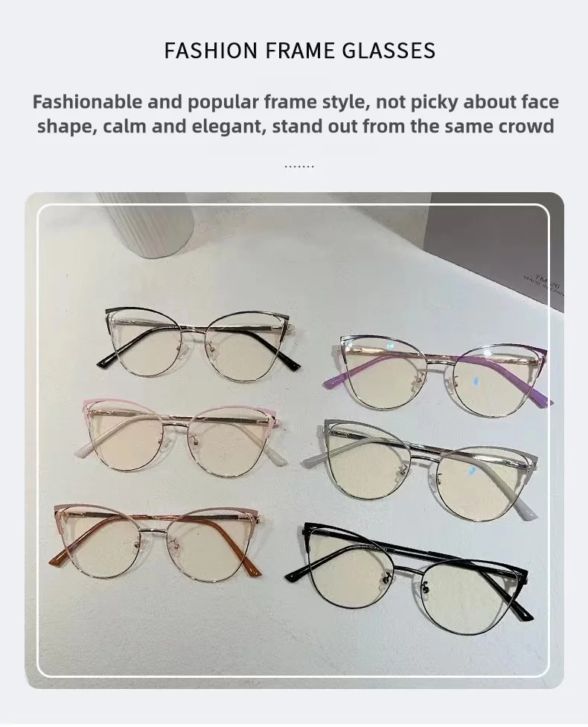Screen dimensions: 588x727
Task: Click the 'MADE IN CHINA' label on gray box
Action: coord(543,286)
